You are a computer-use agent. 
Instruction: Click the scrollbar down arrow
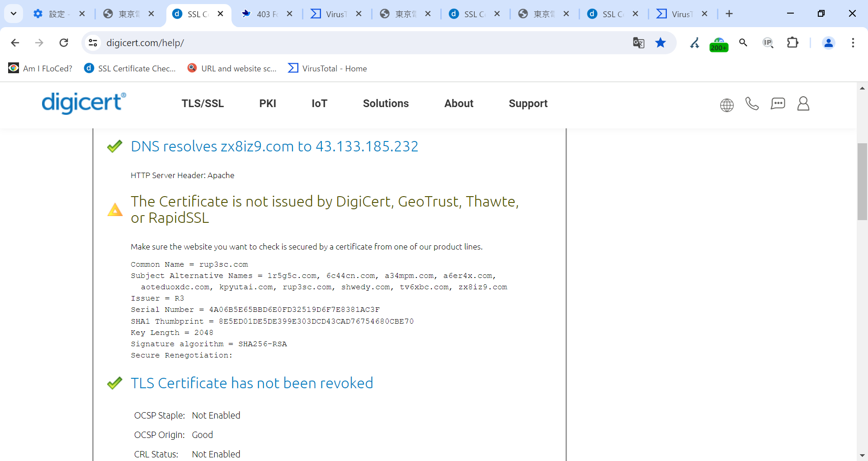[x=862, y=455]
